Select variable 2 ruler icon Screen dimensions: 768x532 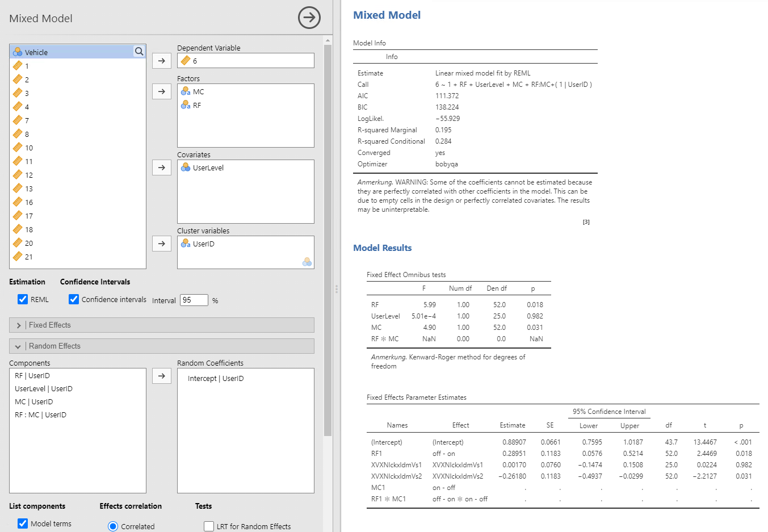[x=18, y=79]
